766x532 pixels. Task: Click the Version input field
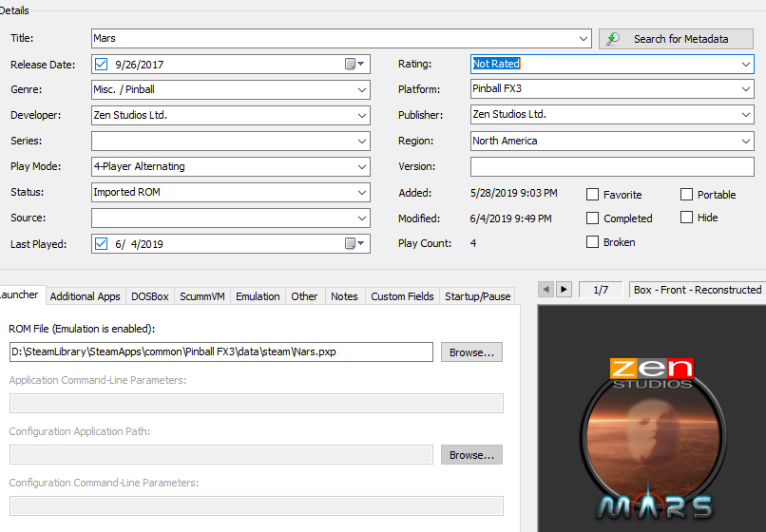click(x=612, y=166)
